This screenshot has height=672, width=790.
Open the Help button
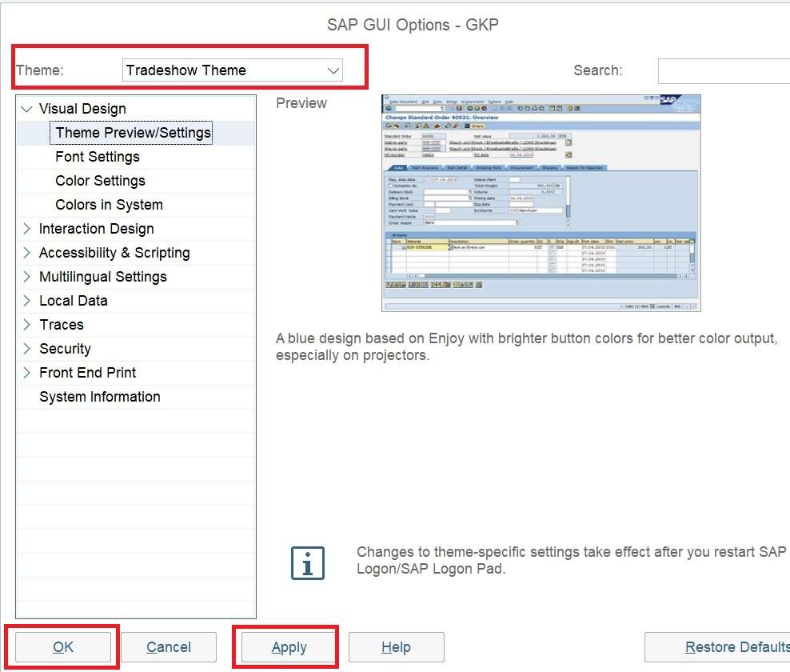pyautogui.click(x=396, y=646)
